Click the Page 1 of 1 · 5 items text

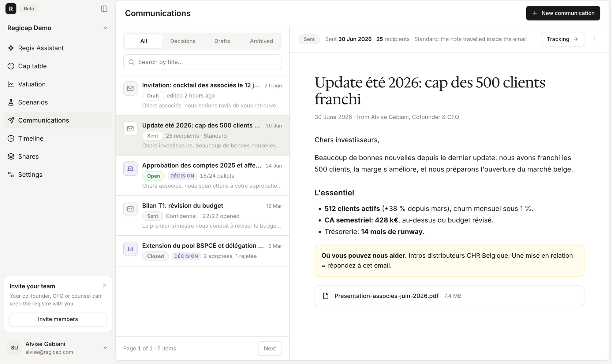(x=150, y=348)
